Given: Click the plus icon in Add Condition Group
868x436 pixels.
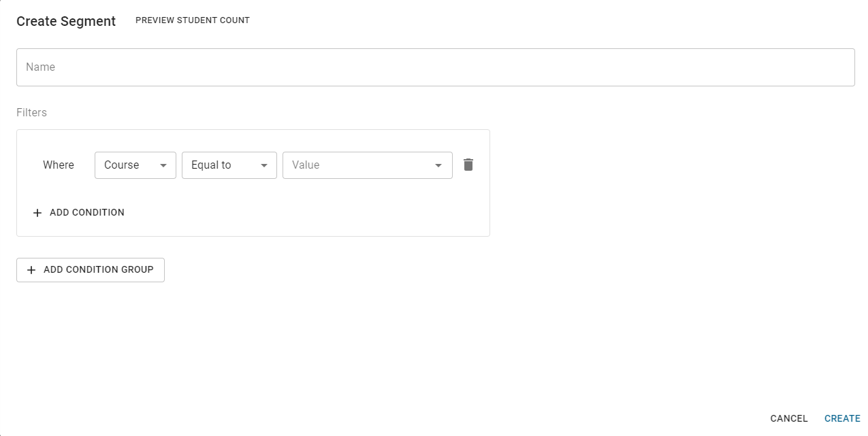Looking at the screenshot, I should 31,270.
